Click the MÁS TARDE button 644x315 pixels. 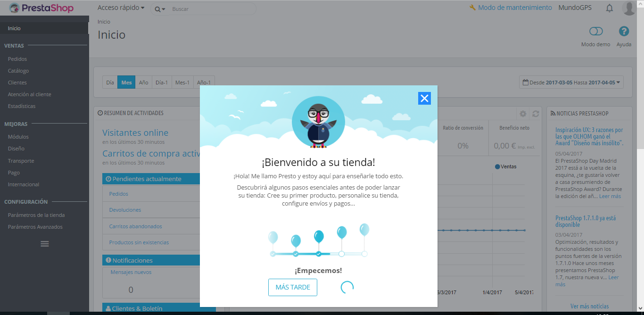pos(293,287)
